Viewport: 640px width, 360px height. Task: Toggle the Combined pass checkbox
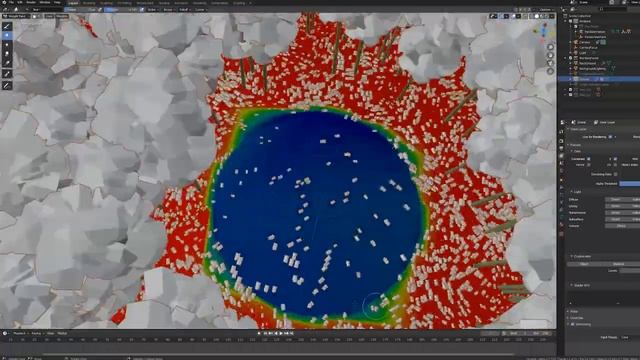(589, 159)
